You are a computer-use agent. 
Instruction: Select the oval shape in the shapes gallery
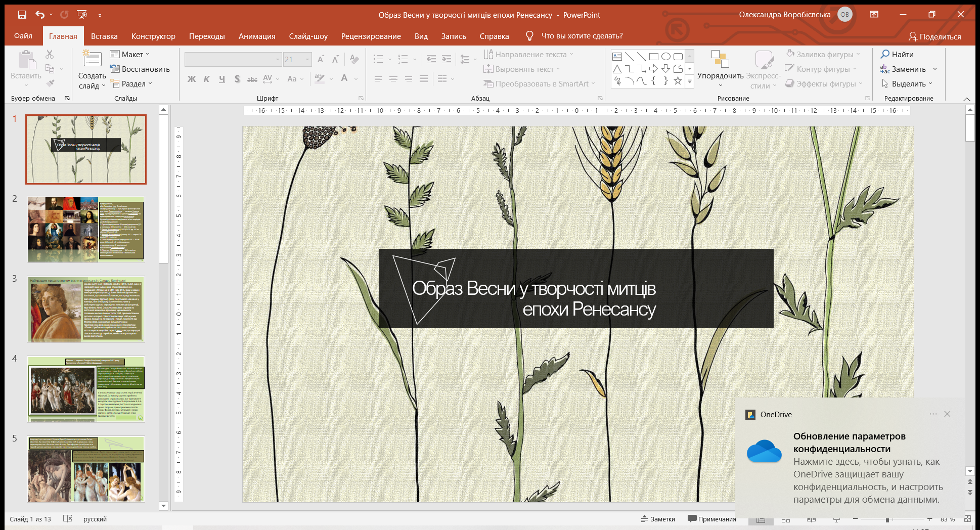665,56
